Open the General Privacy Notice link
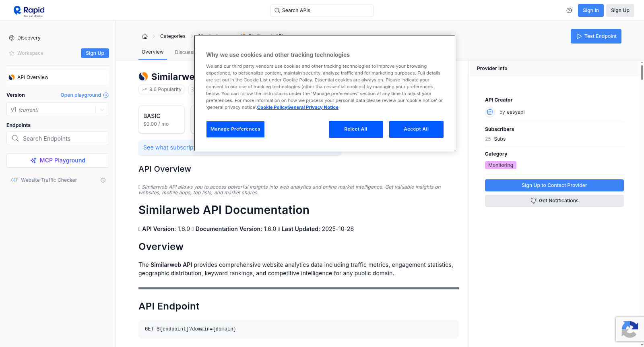The width and height of the screenshot is (644, 347). (x=313, y=107)
